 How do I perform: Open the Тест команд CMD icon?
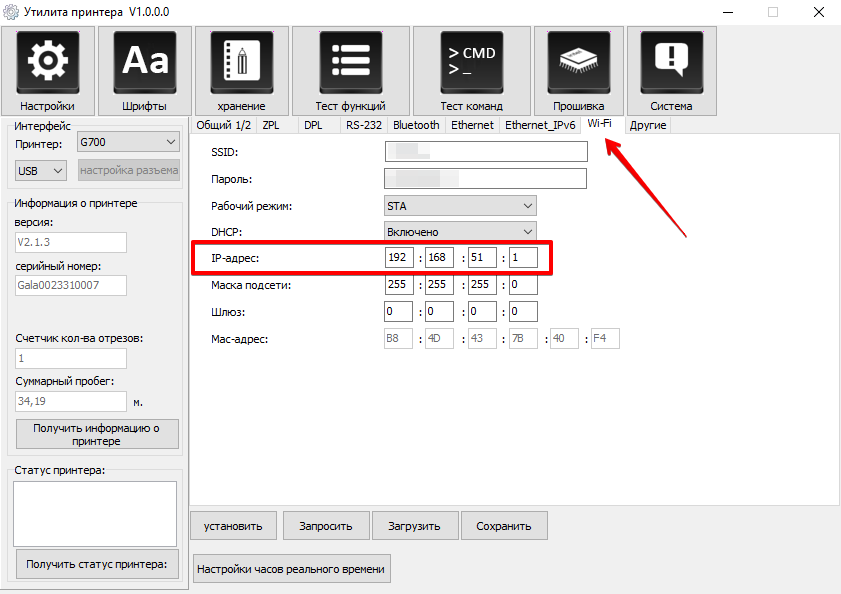click(x=471, y=62)
